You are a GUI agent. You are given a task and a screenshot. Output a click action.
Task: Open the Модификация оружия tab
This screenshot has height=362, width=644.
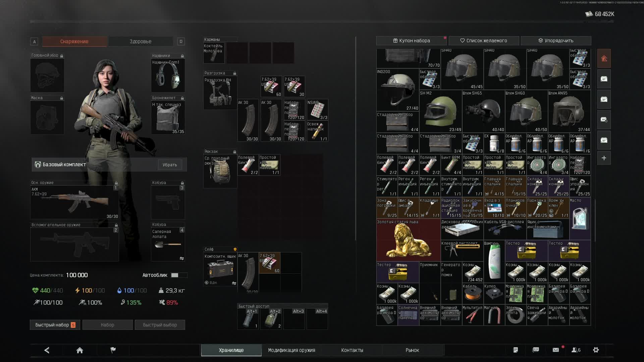pyautogui.click(x=291, y=350)
